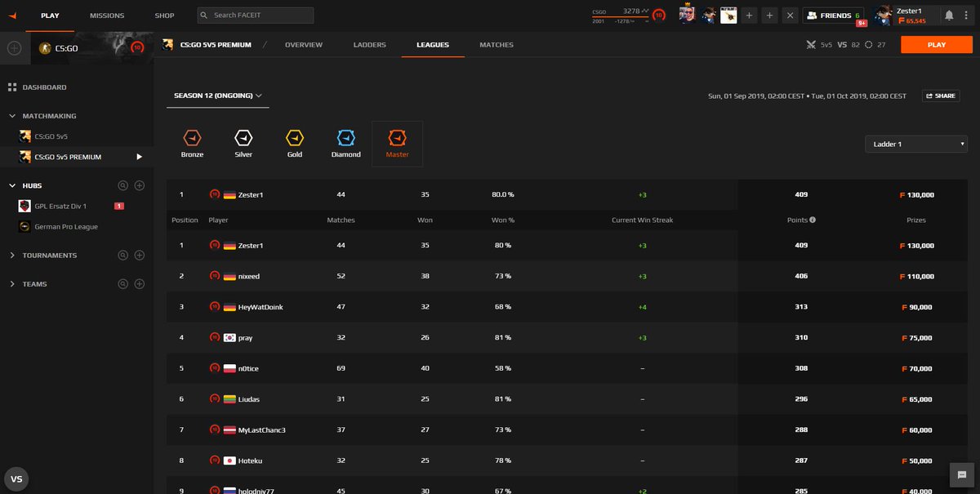Image resolution: width=980 pixels, height=494 pixels.
Task: Switch to the LADDERS tab
Action: click(x=369, y=45)
